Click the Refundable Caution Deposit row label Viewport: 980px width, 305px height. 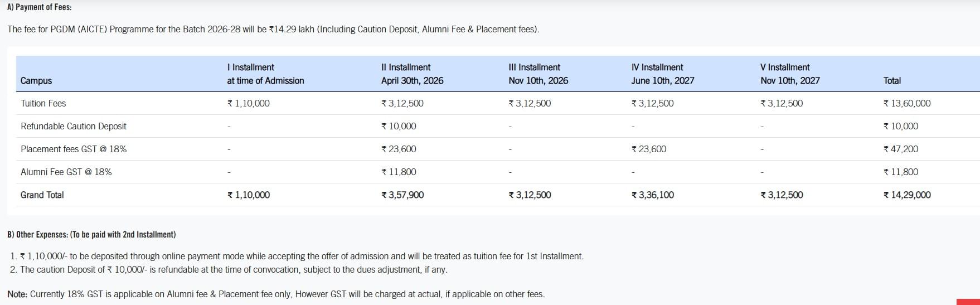(x=74, y=126)
